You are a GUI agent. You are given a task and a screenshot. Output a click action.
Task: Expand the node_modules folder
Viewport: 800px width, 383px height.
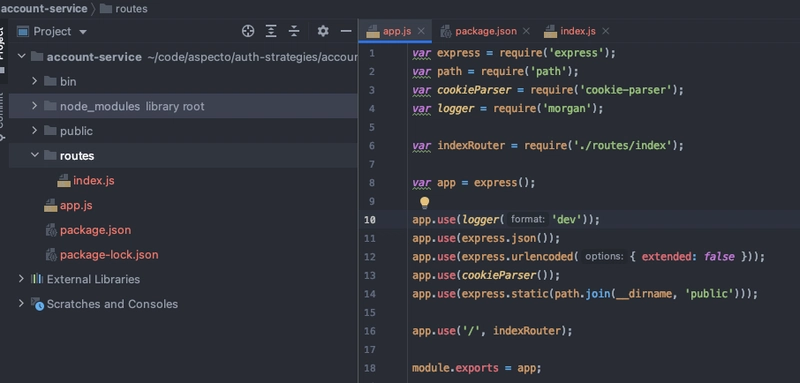(x=34, y=106)
